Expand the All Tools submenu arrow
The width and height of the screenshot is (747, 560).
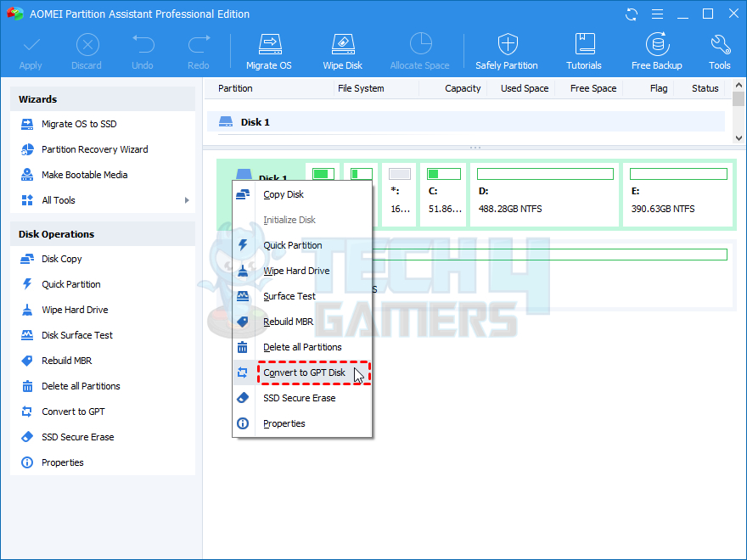(x=187, y=200)
